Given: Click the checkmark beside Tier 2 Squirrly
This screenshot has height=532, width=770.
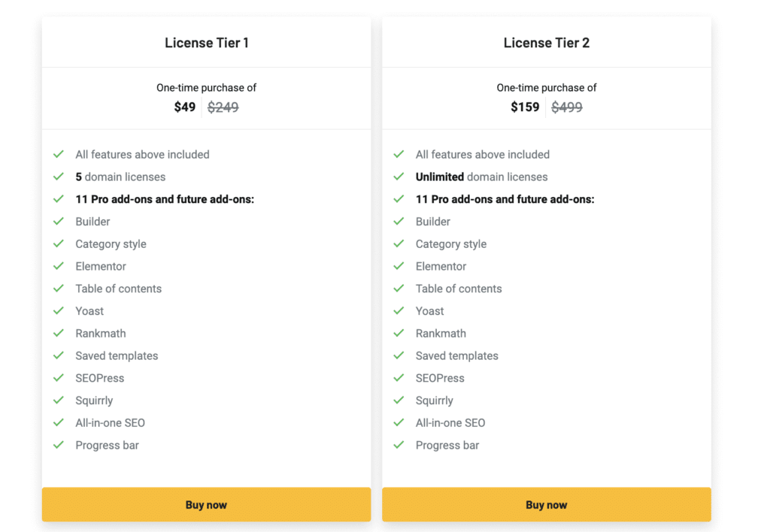Looking at the screenshot, I should tap(399, 401).
